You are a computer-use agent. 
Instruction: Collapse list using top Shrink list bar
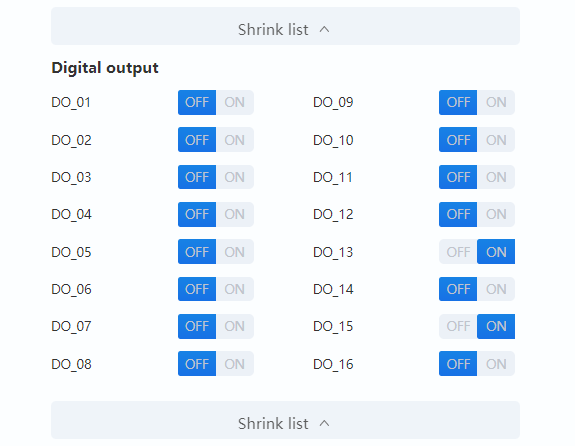(285, 26)
